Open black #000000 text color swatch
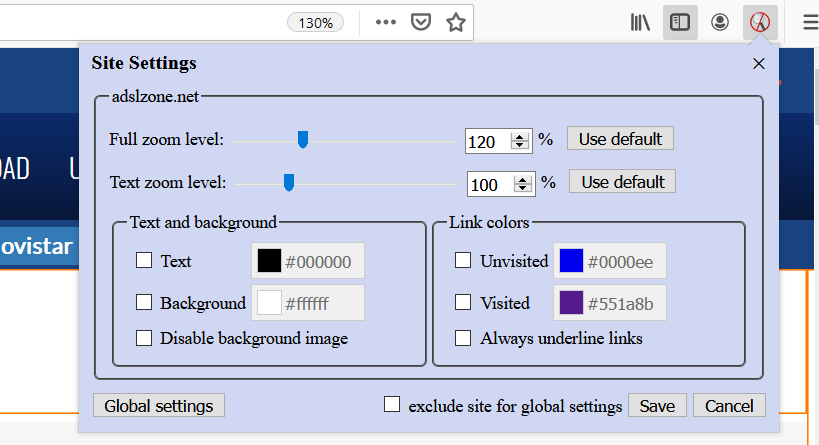819x445 pixels. [269, 261]
